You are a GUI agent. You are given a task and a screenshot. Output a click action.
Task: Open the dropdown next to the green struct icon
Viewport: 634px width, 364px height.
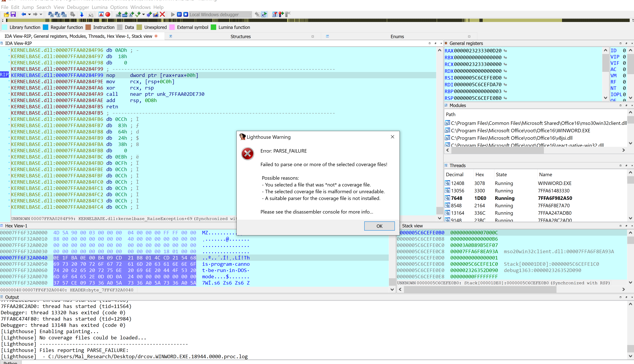143,15
